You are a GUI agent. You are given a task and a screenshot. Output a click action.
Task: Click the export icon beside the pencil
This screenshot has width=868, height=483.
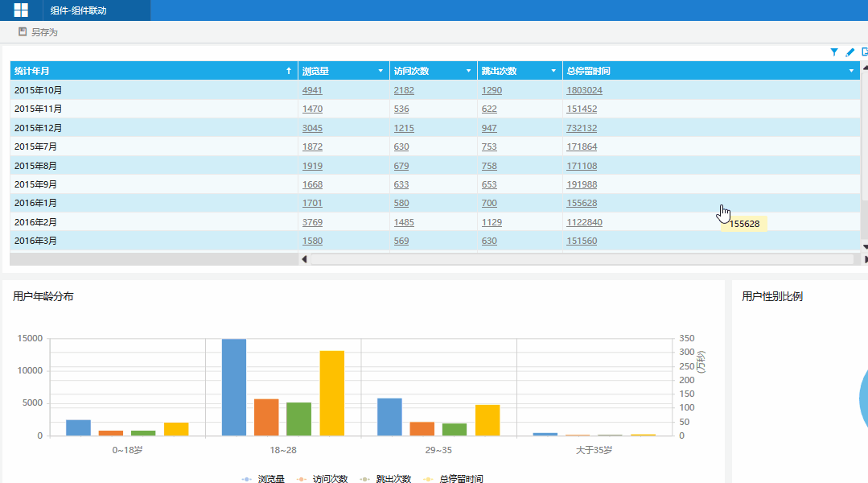tap(864, 52)
